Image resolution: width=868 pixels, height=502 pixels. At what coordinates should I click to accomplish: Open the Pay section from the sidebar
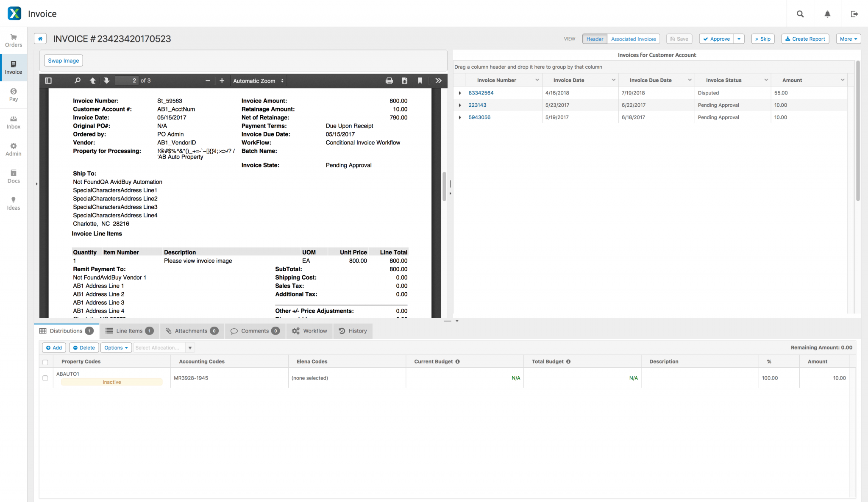13,94
